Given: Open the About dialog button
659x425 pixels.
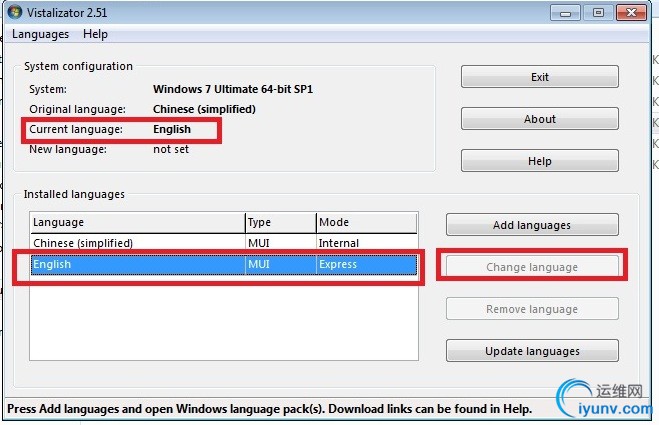Looking at the screenshot, I should click(540, 119).
